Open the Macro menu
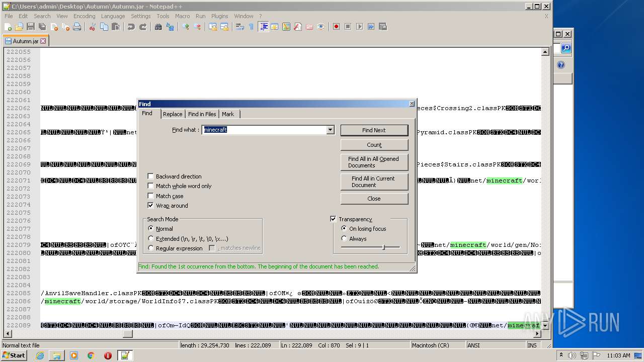 [x=182, y=16]
